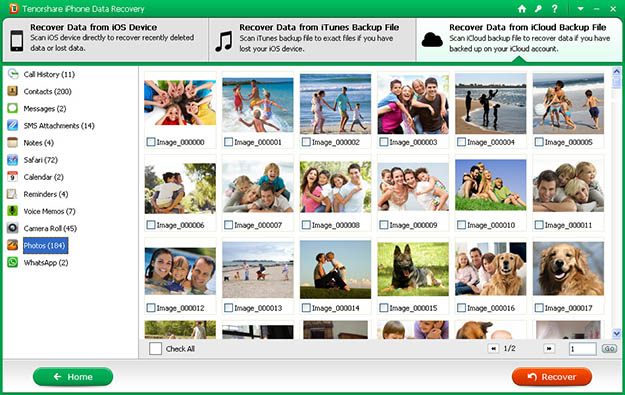
Task: Tick checkbox for Image_000003
Action: pyautogui.click(x=384, y=142)
